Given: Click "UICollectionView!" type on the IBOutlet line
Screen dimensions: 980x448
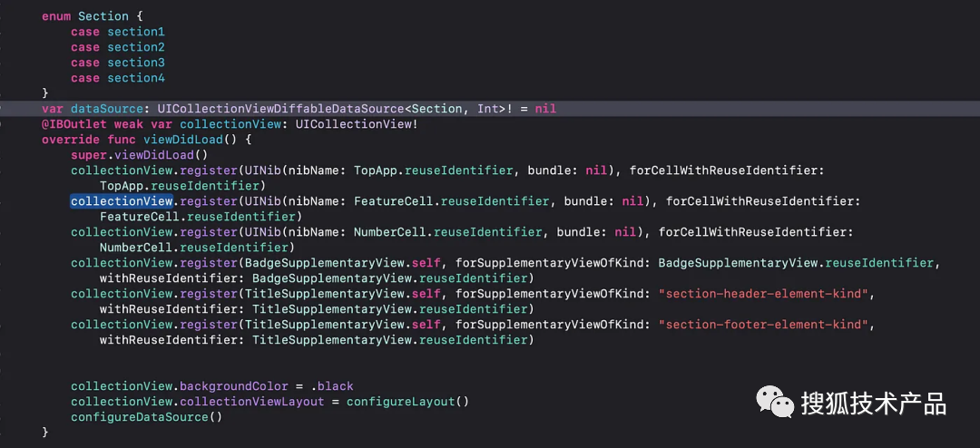Looking at the screenshot, I should tap(357, 124).
